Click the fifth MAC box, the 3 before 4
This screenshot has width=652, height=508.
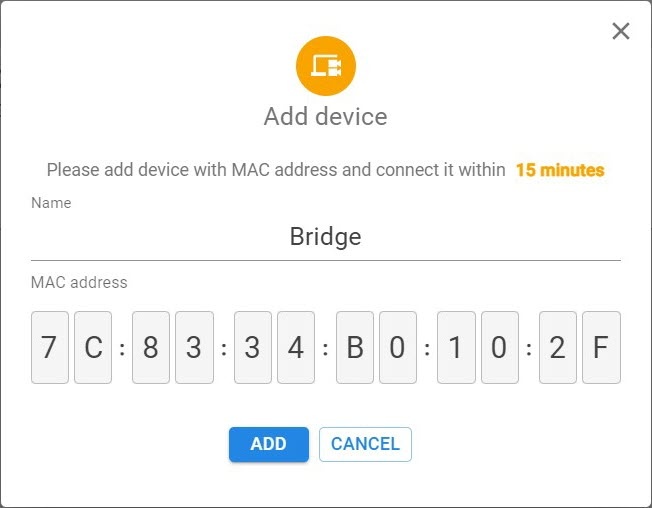click(x=252, y=347)
